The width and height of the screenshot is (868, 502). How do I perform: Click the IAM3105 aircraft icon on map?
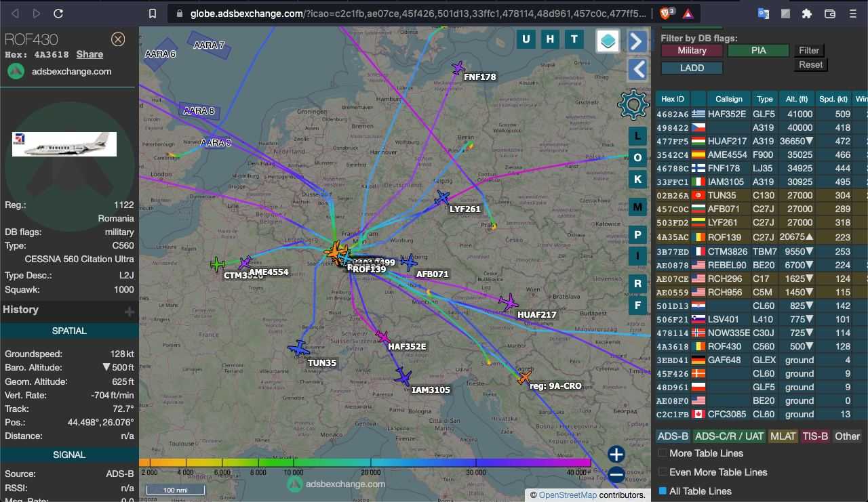point(403,377)
